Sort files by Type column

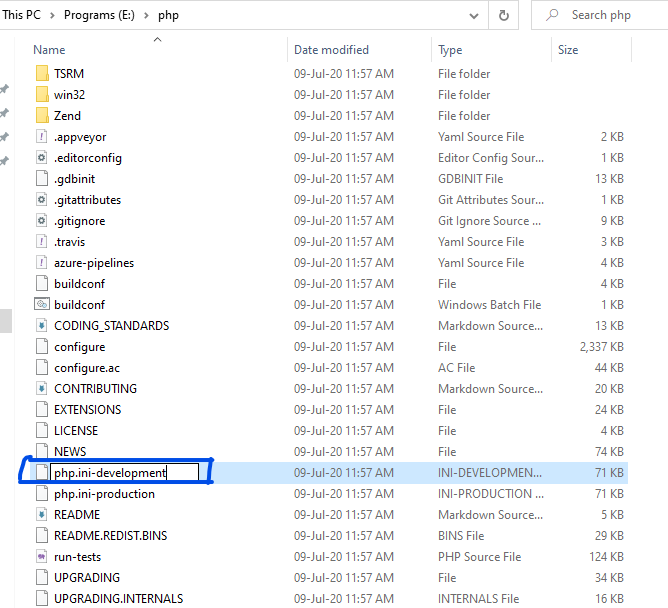tap(450, 50)
